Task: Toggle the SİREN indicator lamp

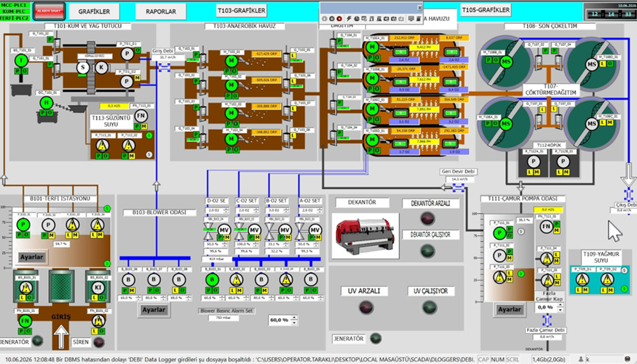Action: pos(99,342)
